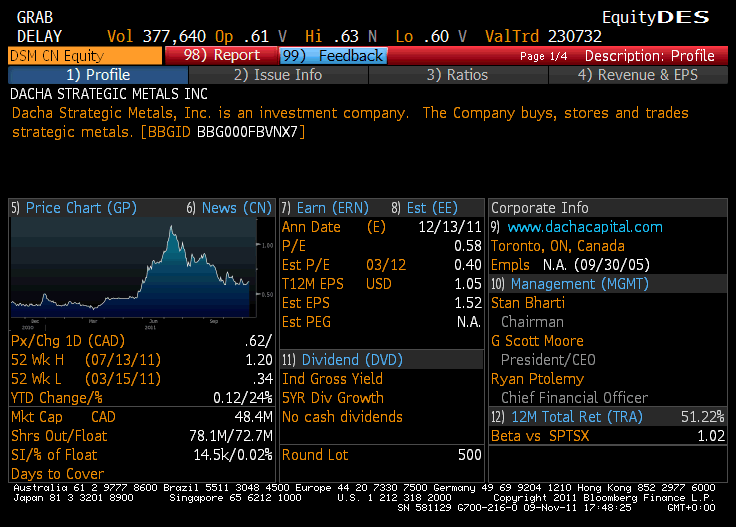Click the Corporate Info header
This screenshot has height=527, width=736.
click(x=540, y=208)
